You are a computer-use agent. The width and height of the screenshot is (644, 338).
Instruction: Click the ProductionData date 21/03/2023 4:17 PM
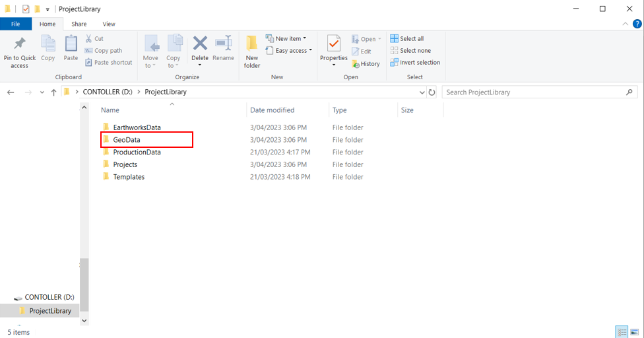coord(280,152)
